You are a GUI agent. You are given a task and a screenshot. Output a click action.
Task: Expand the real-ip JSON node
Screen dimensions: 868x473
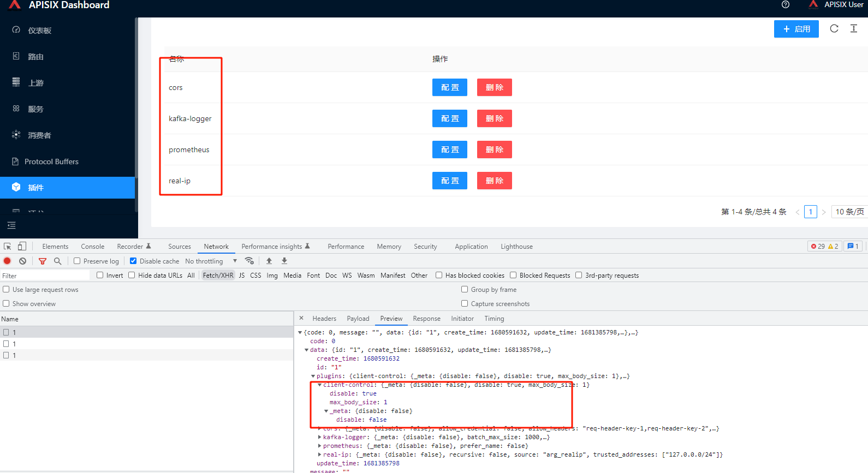(319, 454)
